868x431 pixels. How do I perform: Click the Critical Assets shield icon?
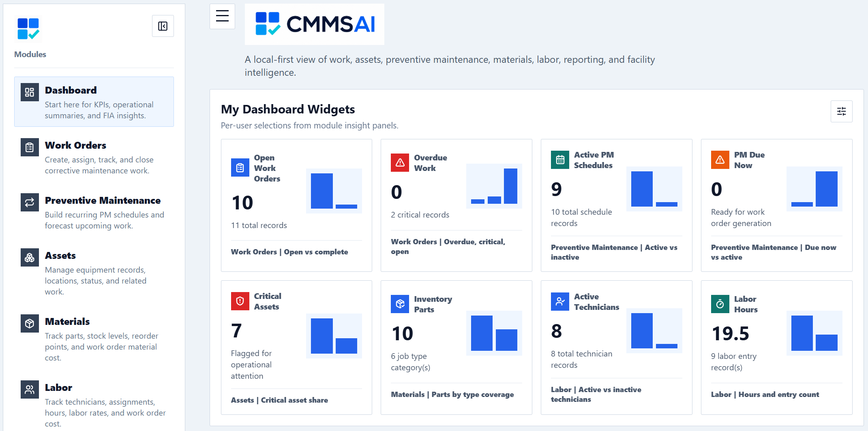240,301
